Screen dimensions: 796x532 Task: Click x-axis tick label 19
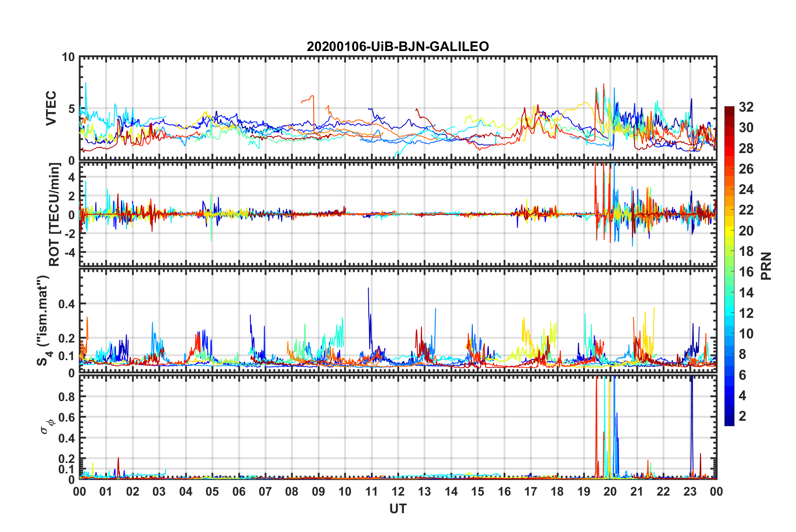tap(583, 491)
